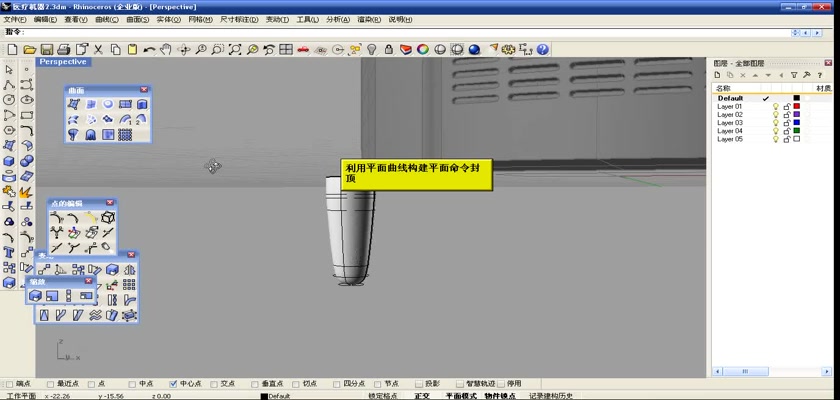
Task: Click the layer filter funnel icon
Action: click(794, 75)
